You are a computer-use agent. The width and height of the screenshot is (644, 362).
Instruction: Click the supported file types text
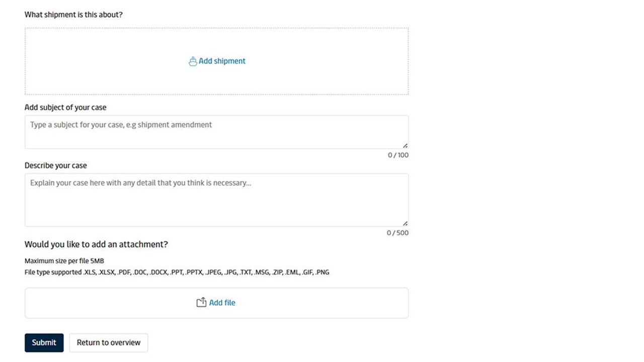177,272
